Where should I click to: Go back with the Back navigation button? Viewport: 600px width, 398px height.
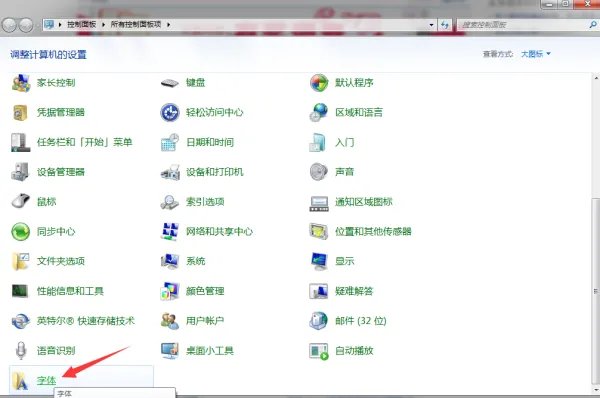tap(9, 25)
